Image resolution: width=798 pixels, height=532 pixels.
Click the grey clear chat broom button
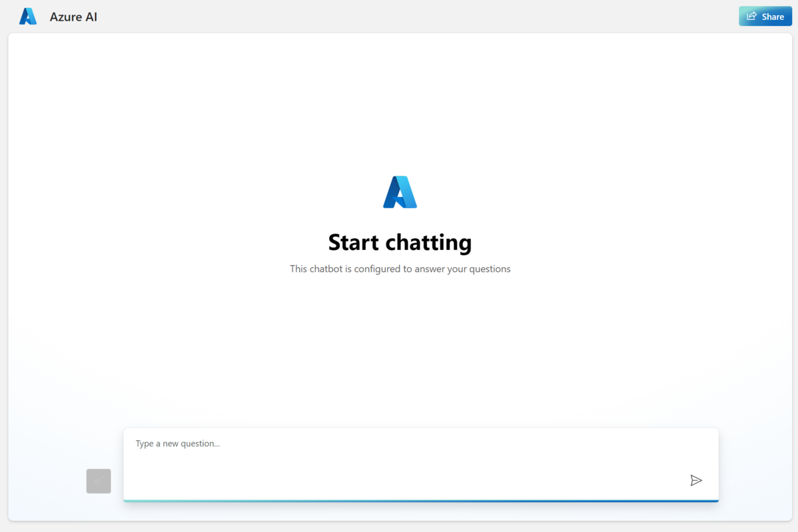[x=98, y=481]
